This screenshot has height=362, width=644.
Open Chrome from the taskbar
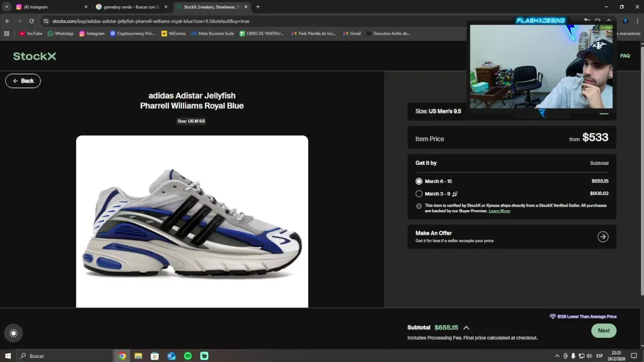pyautogui.click(x=122, y=356)
